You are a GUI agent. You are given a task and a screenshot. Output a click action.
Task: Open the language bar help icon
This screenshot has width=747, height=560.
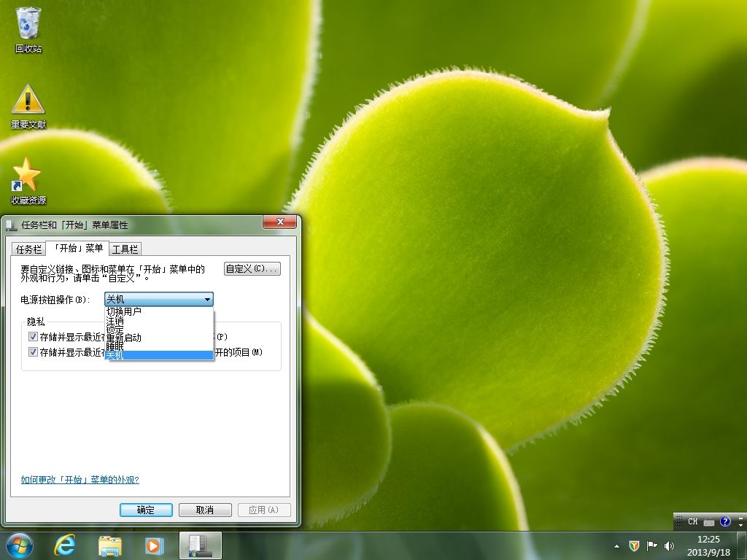(725, 521)
